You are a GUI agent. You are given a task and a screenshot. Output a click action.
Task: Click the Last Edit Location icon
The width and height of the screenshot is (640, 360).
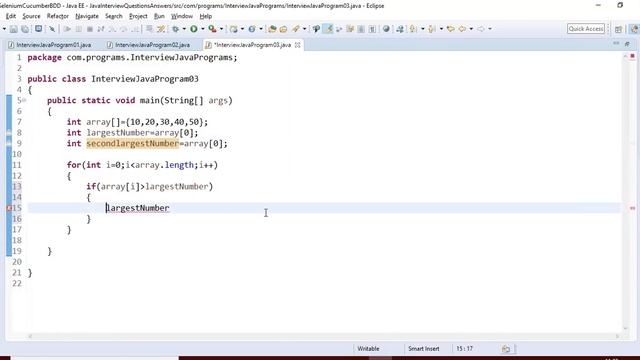point(451,29)
